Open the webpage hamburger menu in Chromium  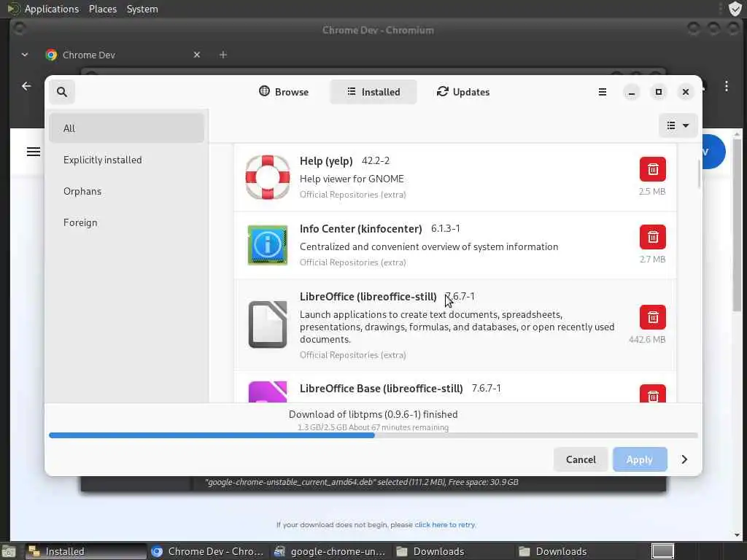tap(34, 152)
